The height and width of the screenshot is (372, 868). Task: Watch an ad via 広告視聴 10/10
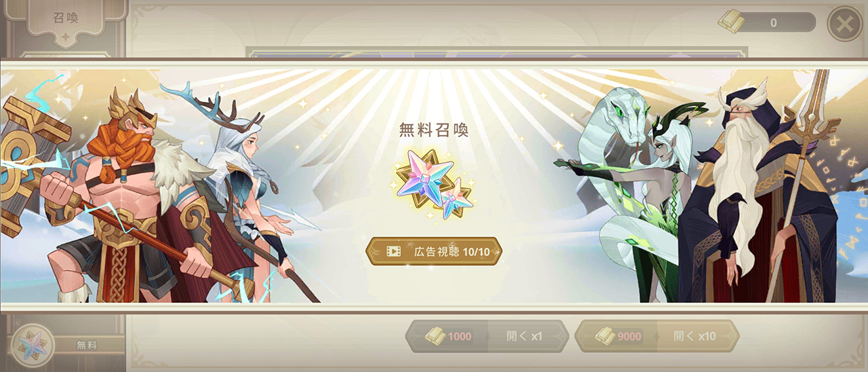[434, 251]
